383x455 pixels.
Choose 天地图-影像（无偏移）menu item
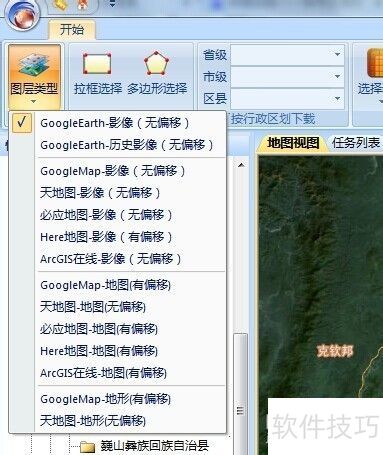100,193
